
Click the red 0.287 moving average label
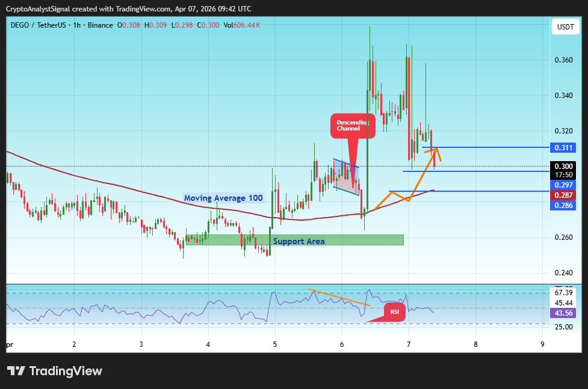point(563,195)
